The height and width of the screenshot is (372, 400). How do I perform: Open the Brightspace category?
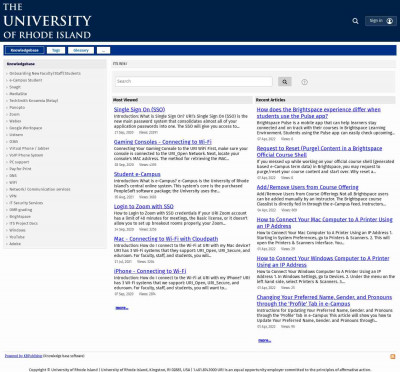(20, 217)
